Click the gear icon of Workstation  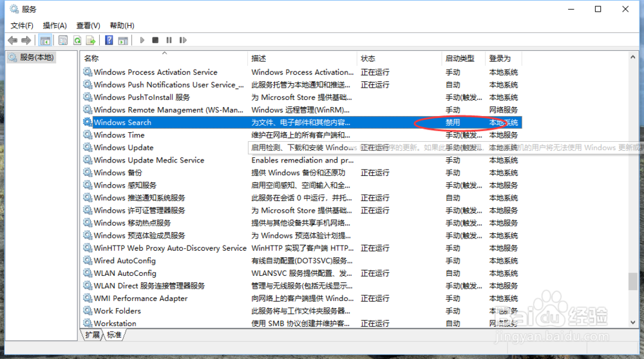pos(87,323)
